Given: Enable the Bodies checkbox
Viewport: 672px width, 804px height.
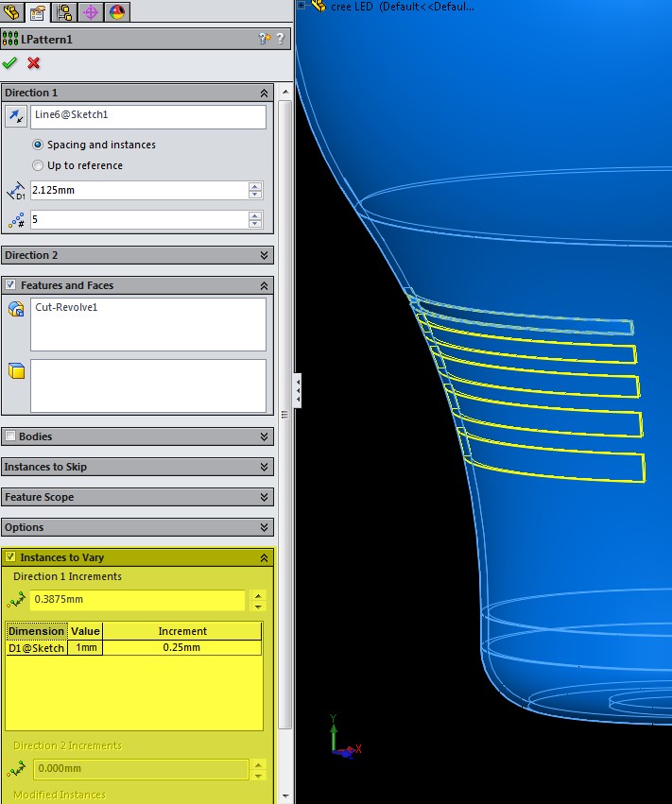Looking at the screenshot, I should pos(10,436).
